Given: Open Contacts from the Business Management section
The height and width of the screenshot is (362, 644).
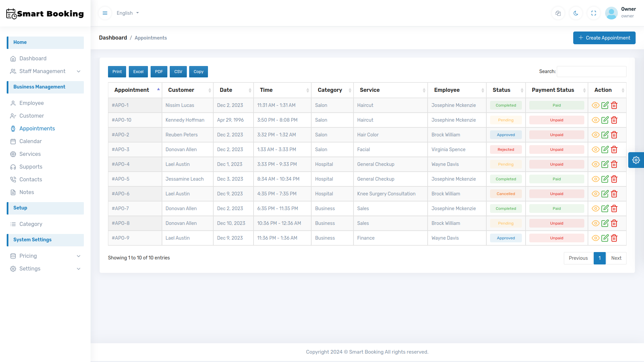Looking at the screenshot, I should point(31,179).
